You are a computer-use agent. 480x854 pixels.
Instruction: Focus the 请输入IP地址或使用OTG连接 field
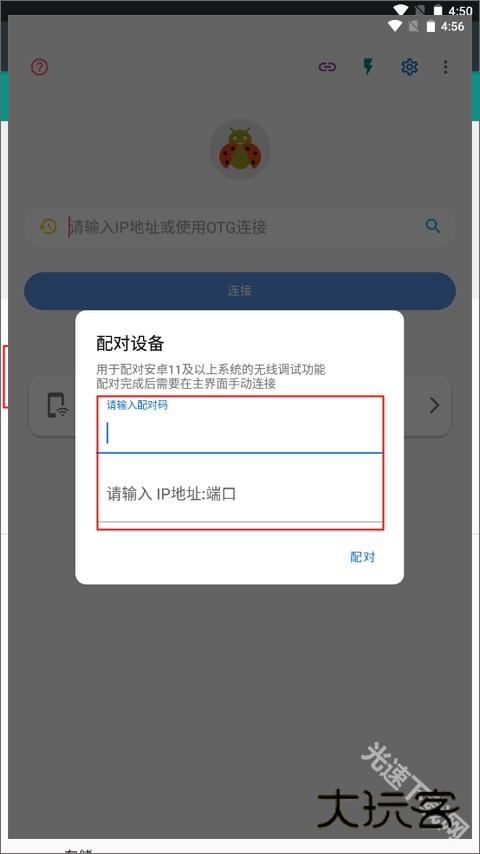[x=240, y=227]
